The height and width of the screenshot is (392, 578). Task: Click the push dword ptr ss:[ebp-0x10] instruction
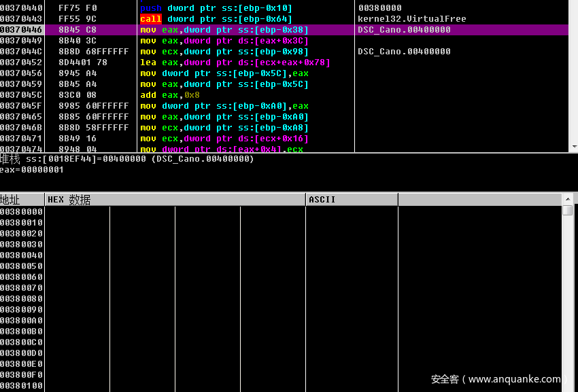click(x=216, y=8)
